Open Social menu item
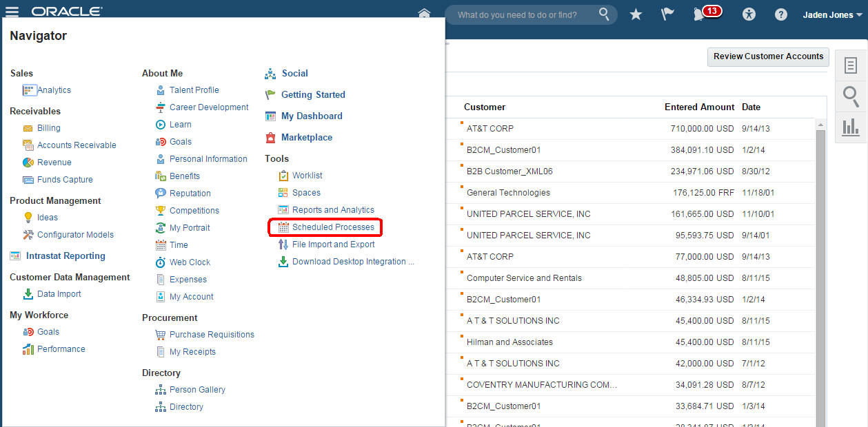The image size is (868, 427). 295,74
